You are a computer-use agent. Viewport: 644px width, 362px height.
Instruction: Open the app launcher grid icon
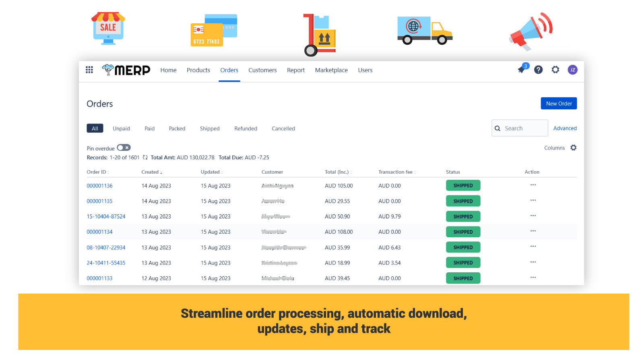pos(89,70)
